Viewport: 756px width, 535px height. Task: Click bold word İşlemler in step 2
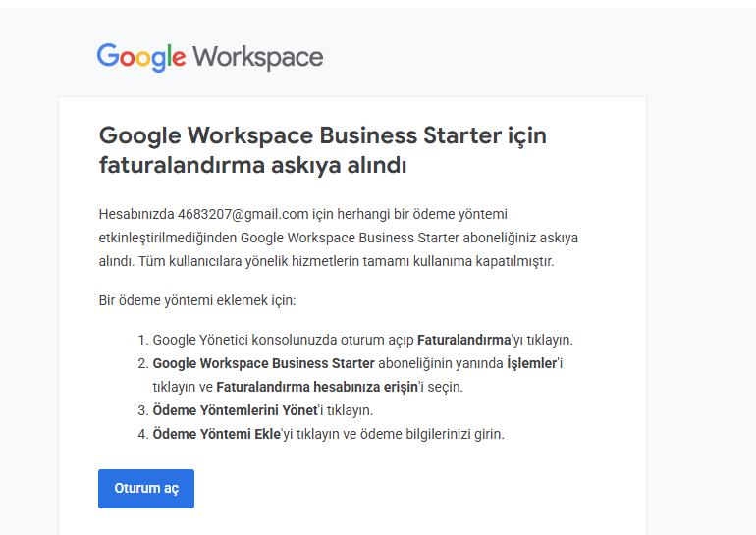532,363
